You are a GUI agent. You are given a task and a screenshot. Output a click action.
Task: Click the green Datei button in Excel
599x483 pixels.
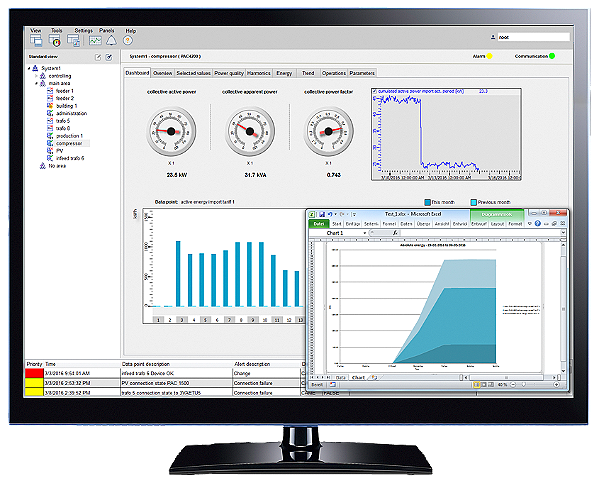coord(319,224)
